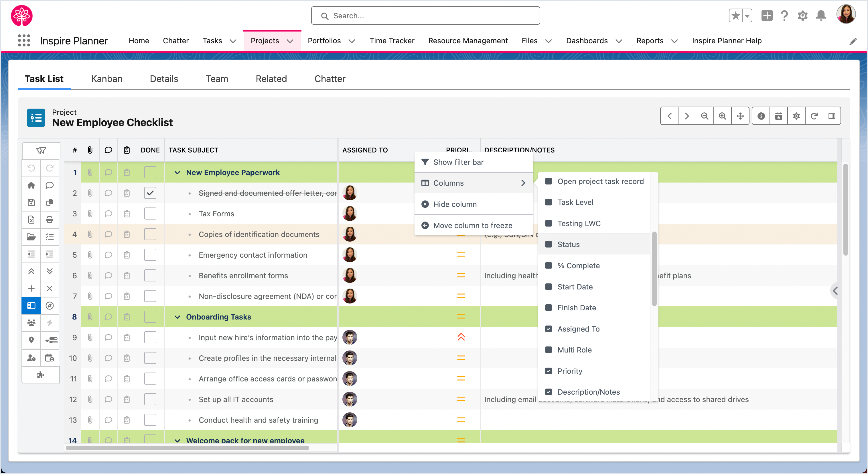Switch to the Details tab
The height and width of the screenshot is (474, 868).
click(x=164, y=79)
